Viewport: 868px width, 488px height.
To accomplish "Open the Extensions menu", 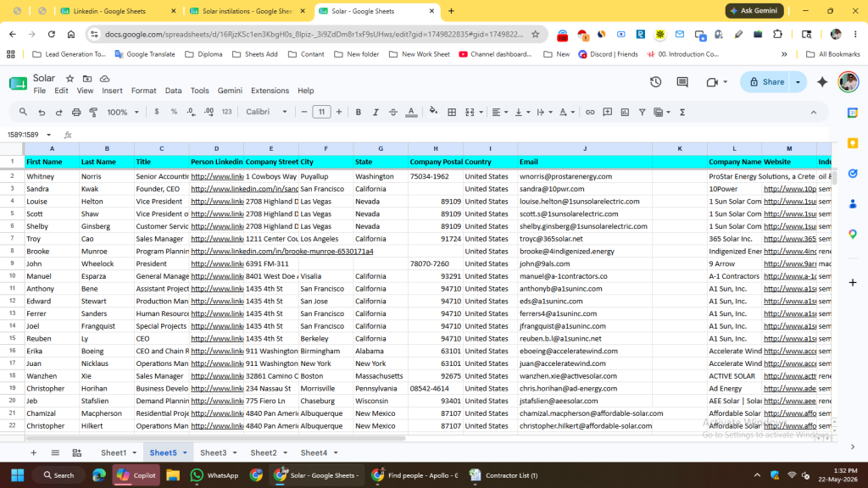I will (270, 91).
